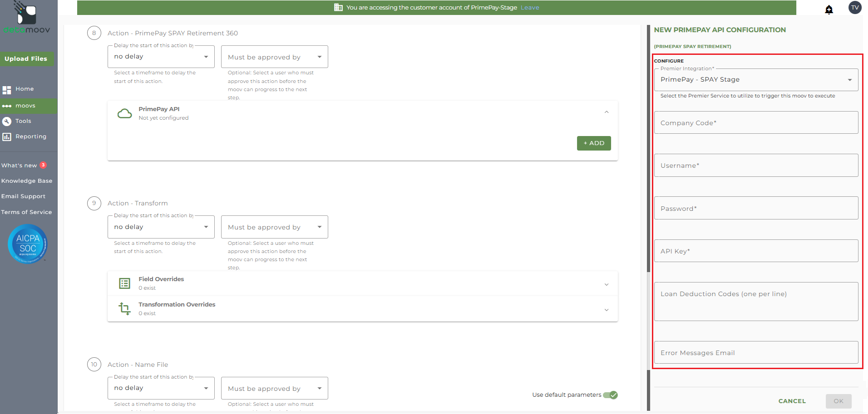
Task: Click the CANCEL button
Action: point(792,401)
